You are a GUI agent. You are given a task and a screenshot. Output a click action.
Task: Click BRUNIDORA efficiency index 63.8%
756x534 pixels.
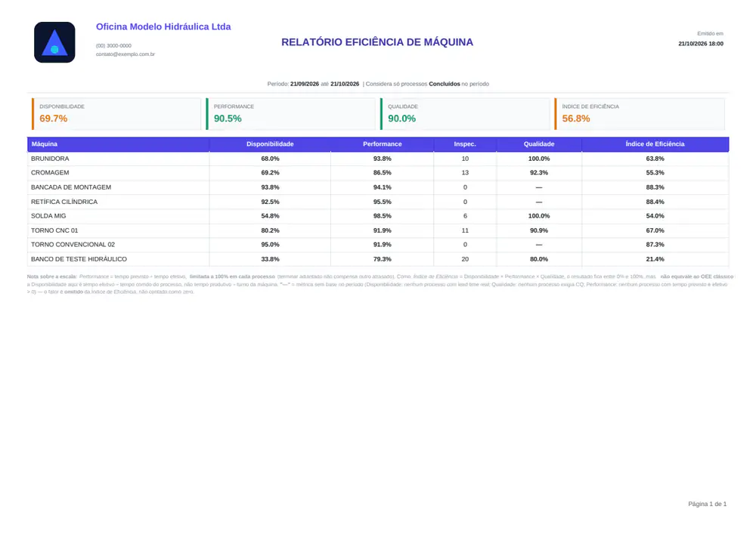(x=655, y=159)
